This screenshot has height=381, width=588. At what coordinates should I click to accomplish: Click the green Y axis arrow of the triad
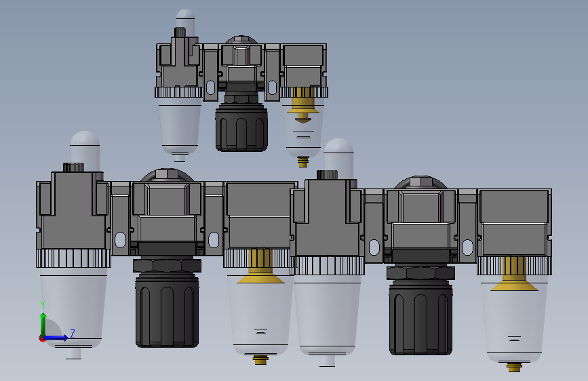(x=43, y=324)
